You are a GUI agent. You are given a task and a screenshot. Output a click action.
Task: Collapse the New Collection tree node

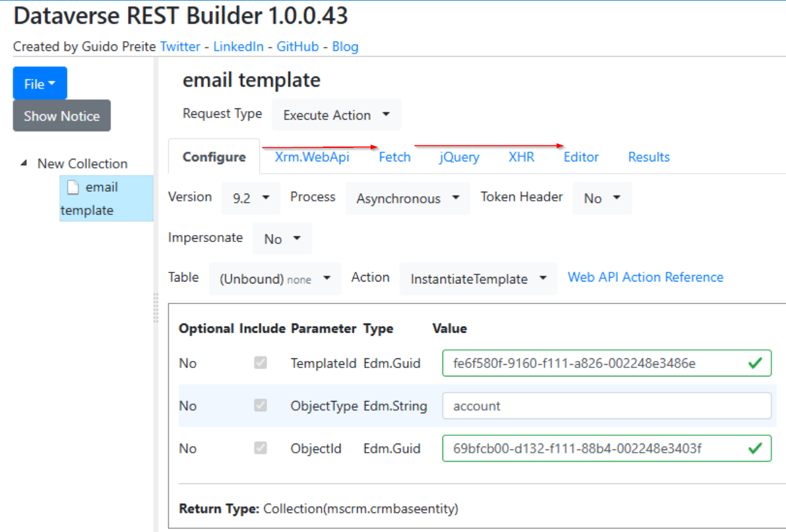tap(24, 163)
